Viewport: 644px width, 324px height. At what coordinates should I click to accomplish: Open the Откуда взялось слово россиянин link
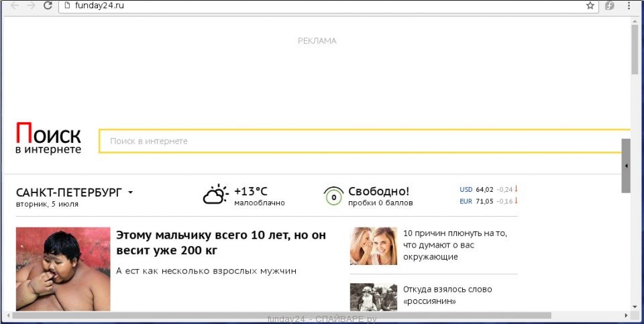click(447, 295)
